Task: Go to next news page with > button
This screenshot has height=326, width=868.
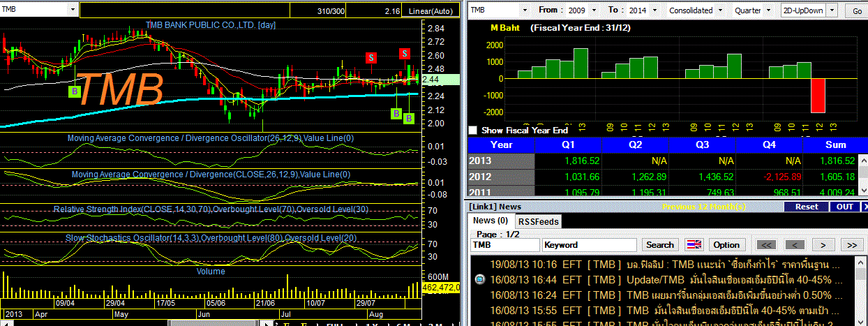Action: pyautogui.click(x=823, y=245)
